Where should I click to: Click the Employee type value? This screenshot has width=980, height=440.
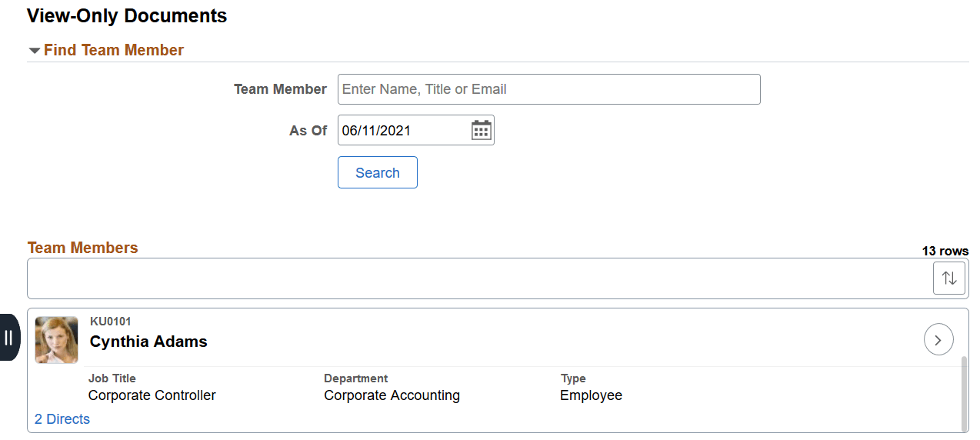(x=591, y=395)
